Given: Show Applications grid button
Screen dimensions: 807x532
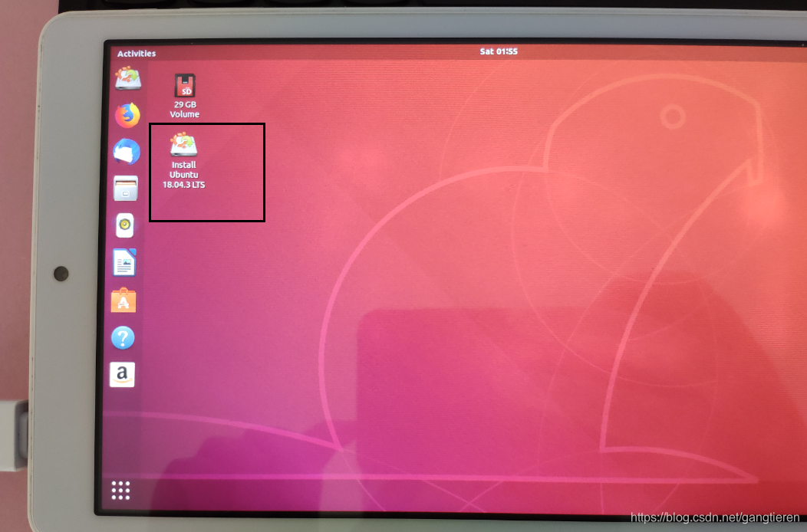Looking at the screenshot, I should pos(121,491).
